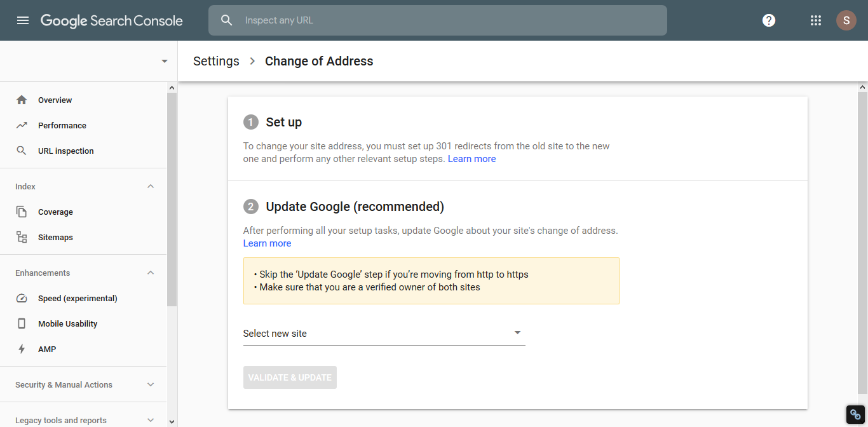
Task: Click the Coverage pages icon
Action: 22,212
